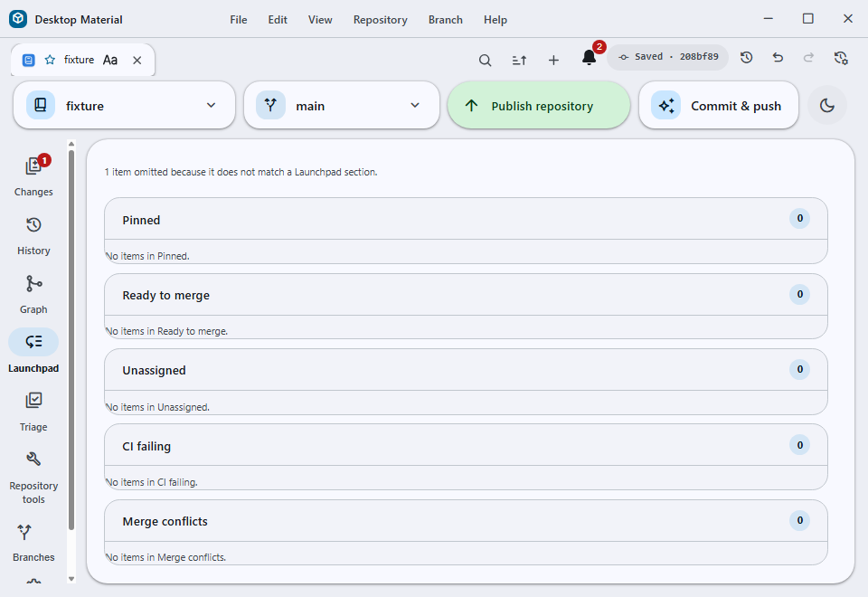Click sidebar scrollbar down arrow
Screen dimensions: 868x597
[71, 579]
